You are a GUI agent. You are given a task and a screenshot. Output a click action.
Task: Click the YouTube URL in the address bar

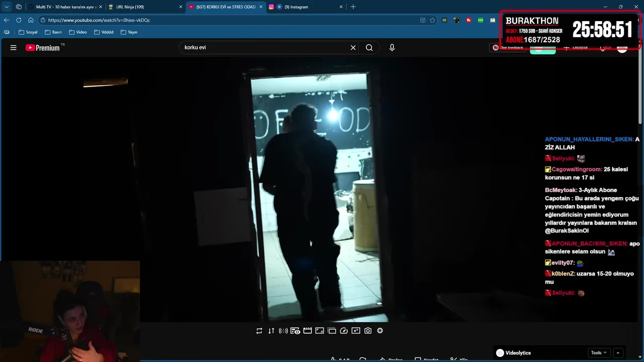(x=99, y=20)
